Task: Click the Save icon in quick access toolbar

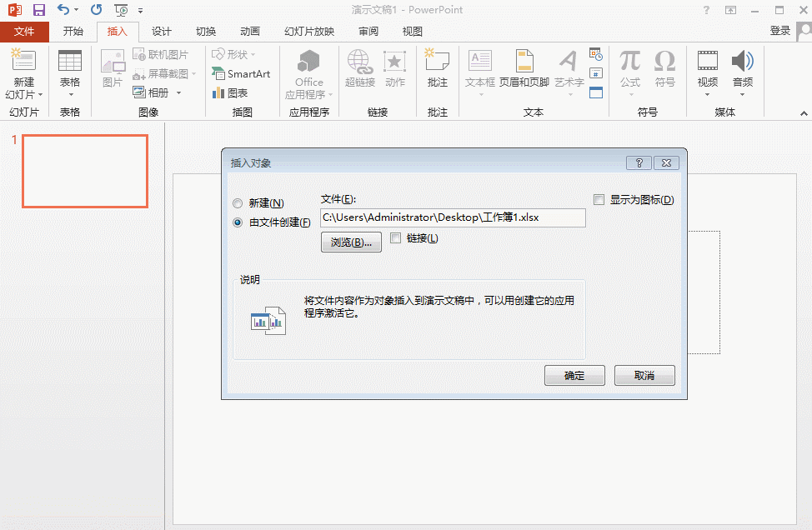Action: tap(39, 10)
